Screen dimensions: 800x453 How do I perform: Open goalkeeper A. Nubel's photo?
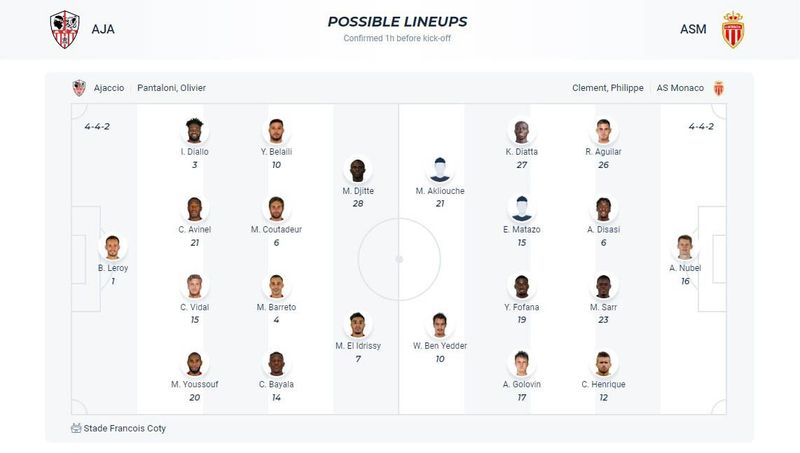pyautogui.click(x=685, y=247)
